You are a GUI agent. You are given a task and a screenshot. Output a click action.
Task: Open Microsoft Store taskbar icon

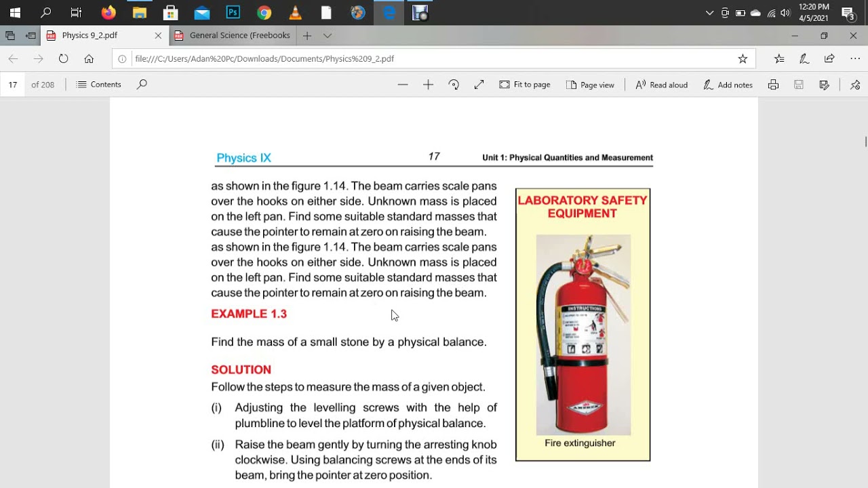171,12
